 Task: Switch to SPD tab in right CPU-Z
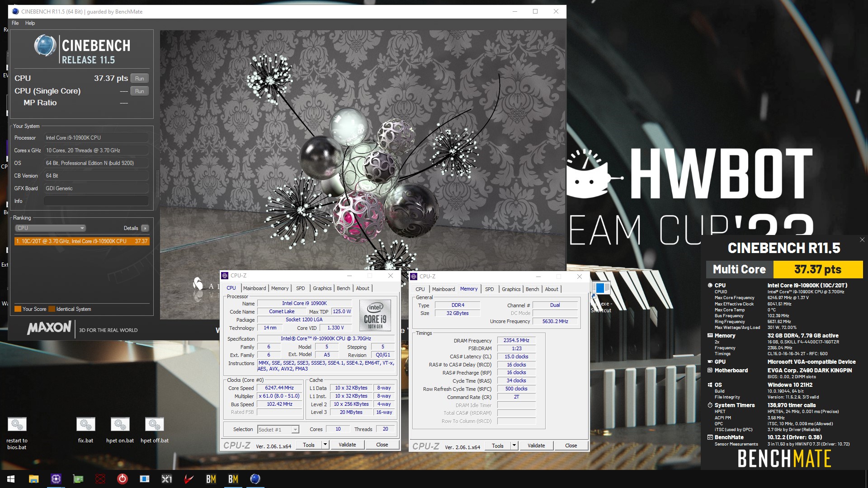490,289
